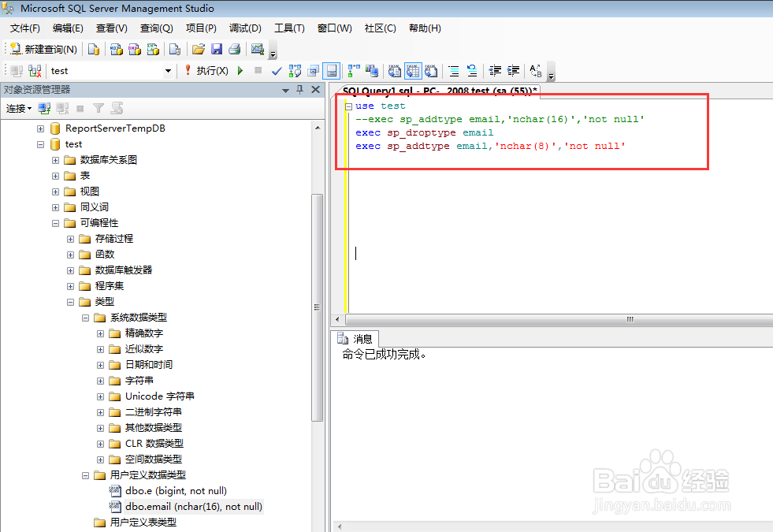Screen dimensions: 773x532
Task: Click the Change Connection icon
Action: point(35,71)
